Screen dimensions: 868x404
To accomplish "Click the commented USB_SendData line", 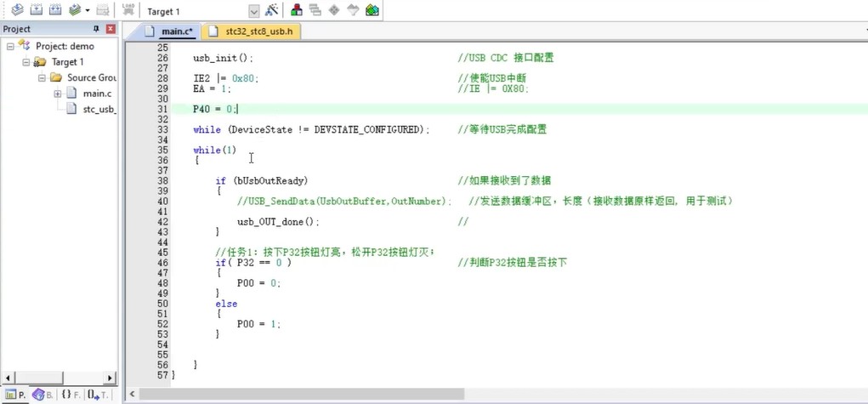I will (344, 202).
